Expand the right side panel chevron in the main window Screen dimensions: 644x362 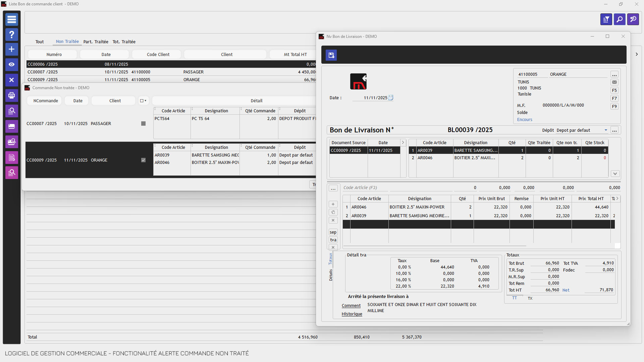pyautogui.click(x=637, y=54)
